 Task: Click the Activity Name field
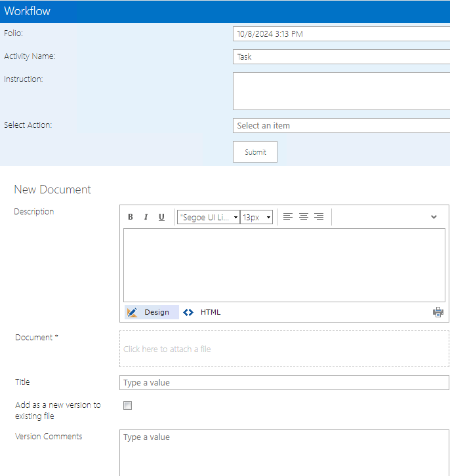[x=341, y=57]
